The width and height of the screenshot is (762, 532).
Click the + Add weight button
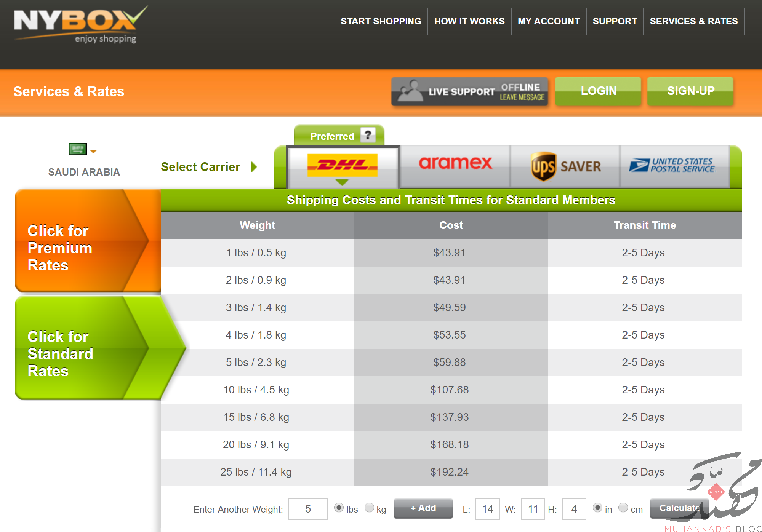point(423,508)
